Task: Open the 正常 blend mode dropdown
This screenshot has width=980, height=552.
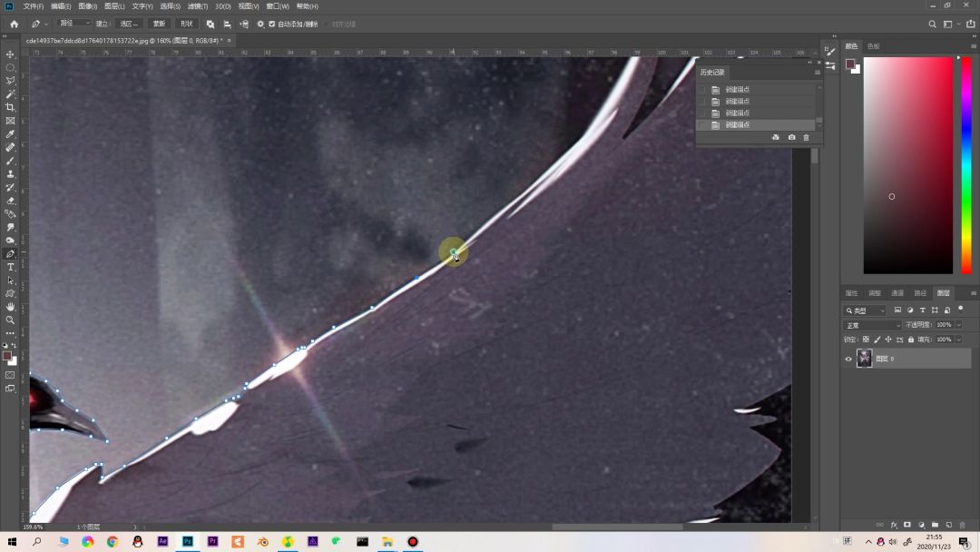Action: coord(872,325)
